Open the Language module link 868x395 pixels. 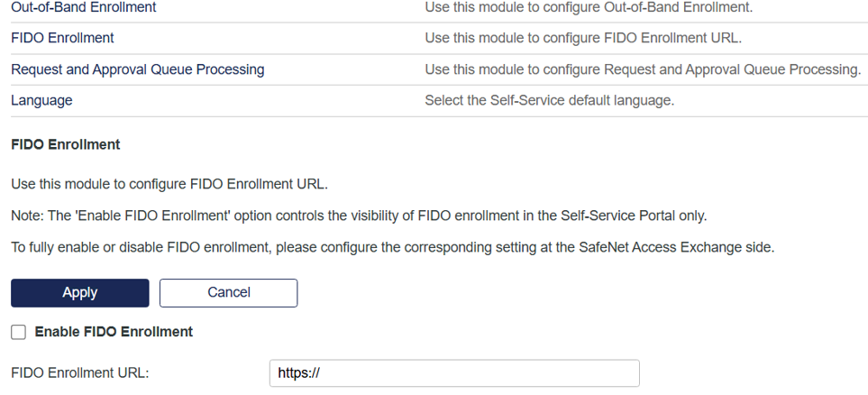tap(41, 100)
